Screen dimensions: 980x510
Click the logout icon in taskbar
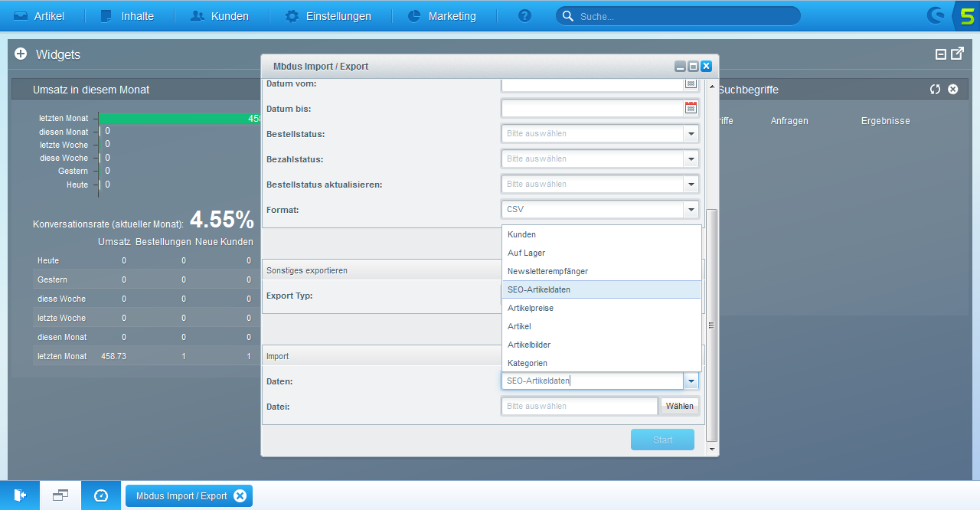(20, 495)
